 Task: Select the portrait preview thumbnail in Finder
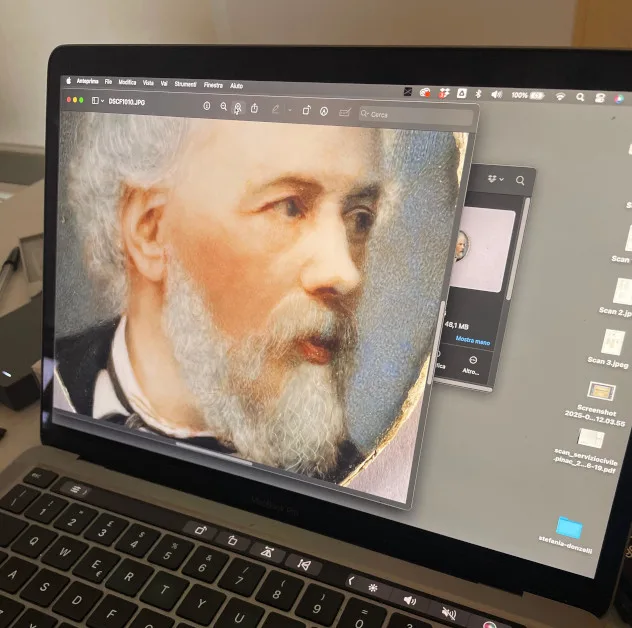pyautogui.click(x=481, y=249)
